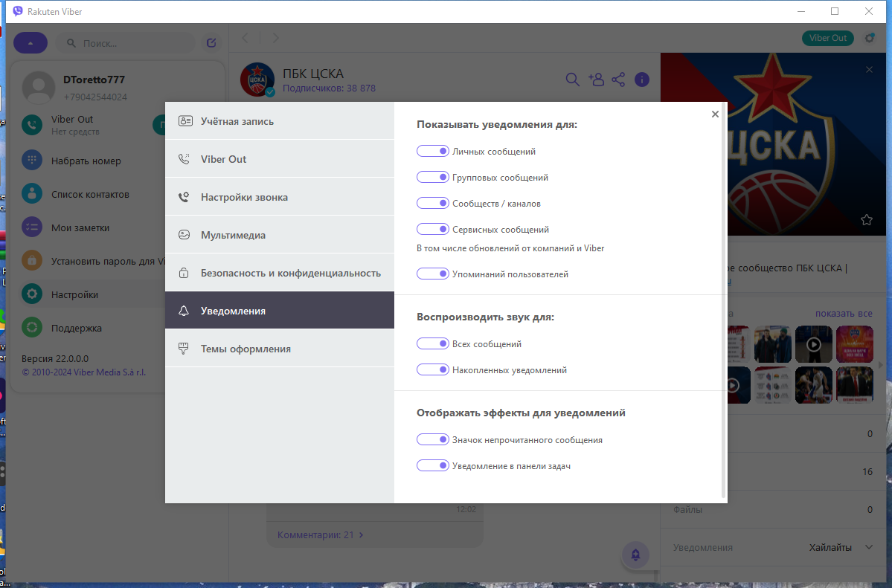Toggle sound for Всех сообщений
Image resolution: width=892 pixels, height=588 pixels.
pyautogui.click(x=433, y=343)
